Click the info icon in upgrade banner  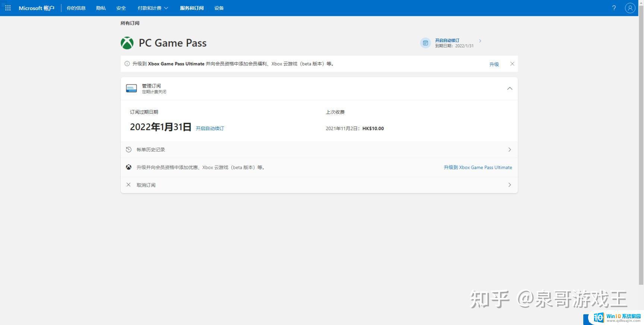point(127,64)
